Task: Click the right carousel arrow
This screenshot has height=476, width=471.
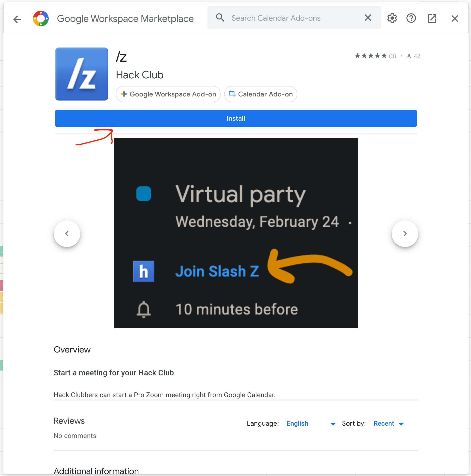Action: 405,233
